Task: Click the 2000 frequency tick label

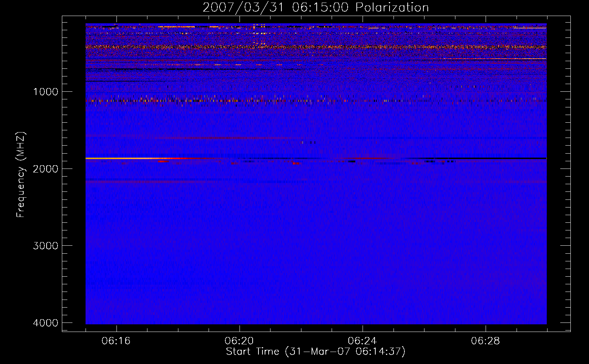Action: [46, 169]
